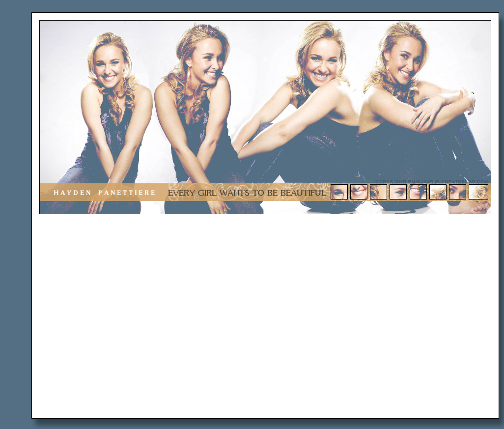The height and width of the screenshot is (429, 504).
Task: Select the sixth thumbnail showing top of hair
Action: point(438,192)
